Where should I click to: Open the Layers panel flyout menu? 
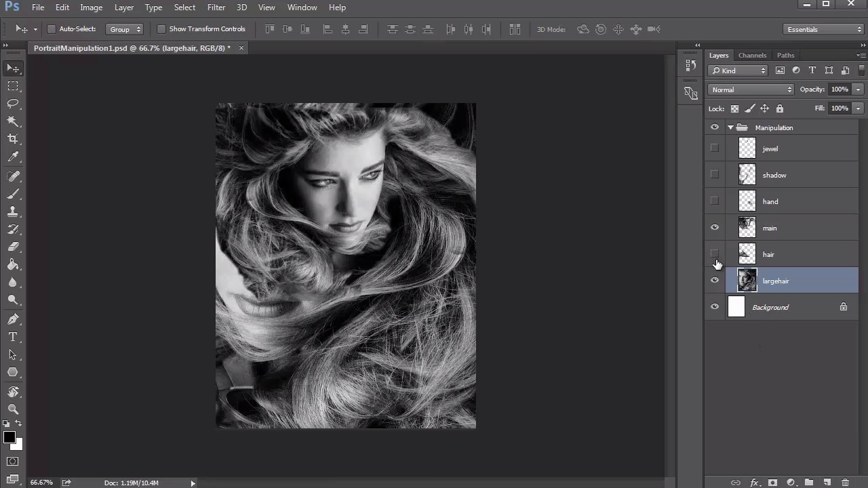coord(861,55)
